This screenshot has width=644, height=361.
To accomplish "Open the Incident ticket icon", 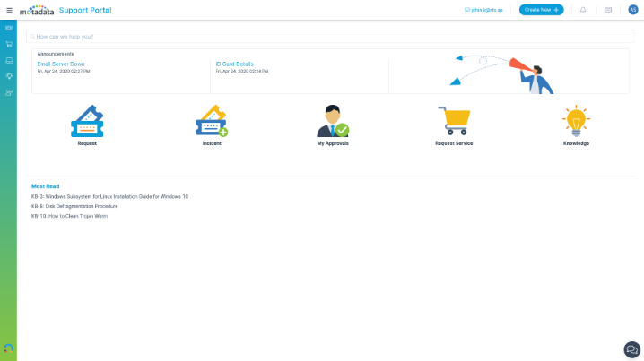I will tap(212, 121).
